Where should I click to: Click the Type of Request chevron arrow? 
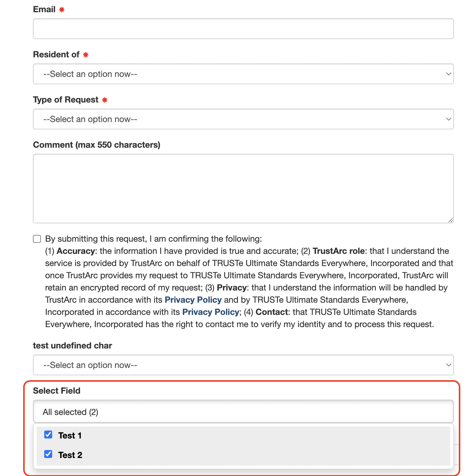(448, 119)
